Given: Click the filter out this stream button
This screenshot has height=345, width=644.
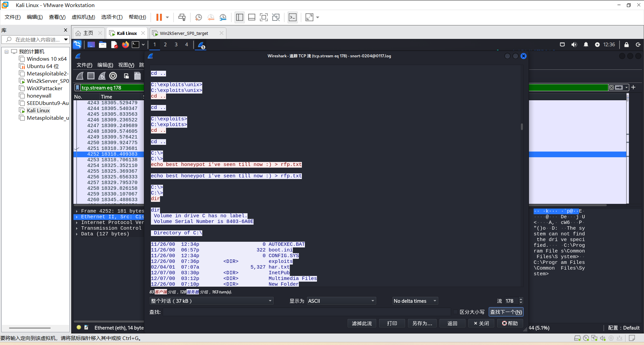Looking at the screenshot, I should tap(362, 323).
